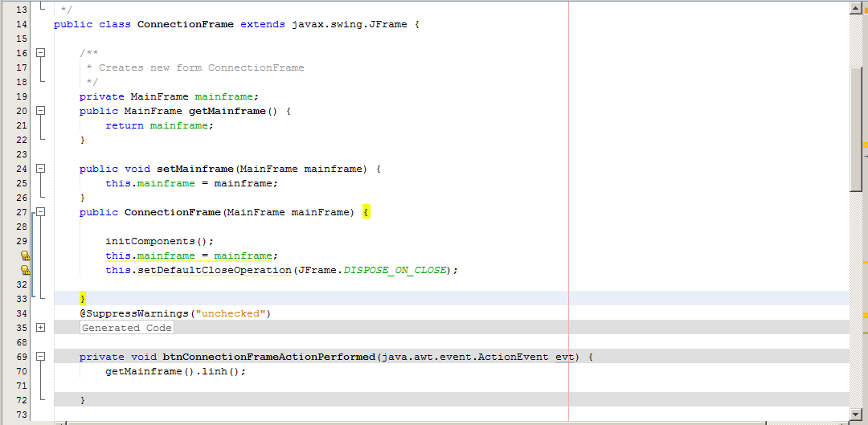Collapse the setMainframe method fold

tap(41, 169)
